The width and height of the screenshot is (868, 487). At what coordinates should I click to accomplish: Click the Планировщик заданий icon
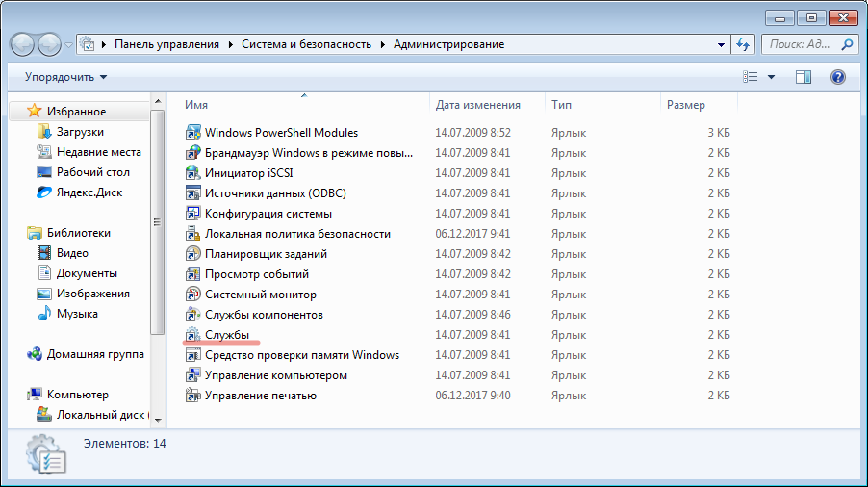(192, 253)
